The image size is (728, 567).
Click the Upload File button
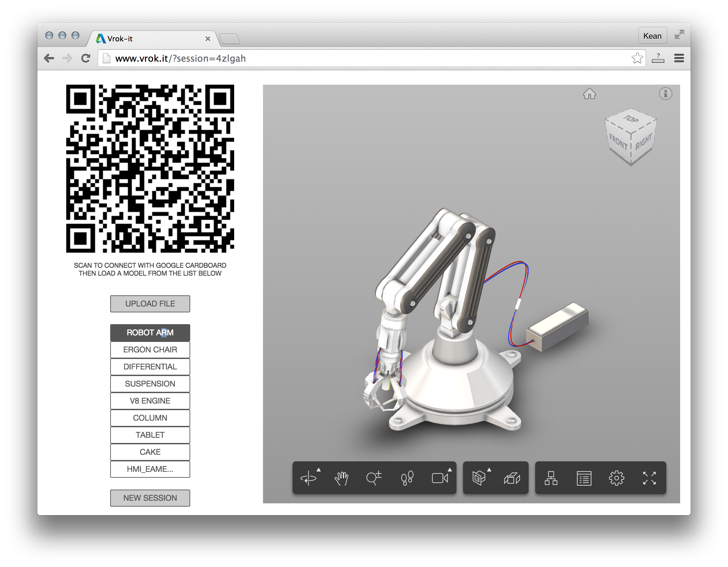tap(150, 304)
